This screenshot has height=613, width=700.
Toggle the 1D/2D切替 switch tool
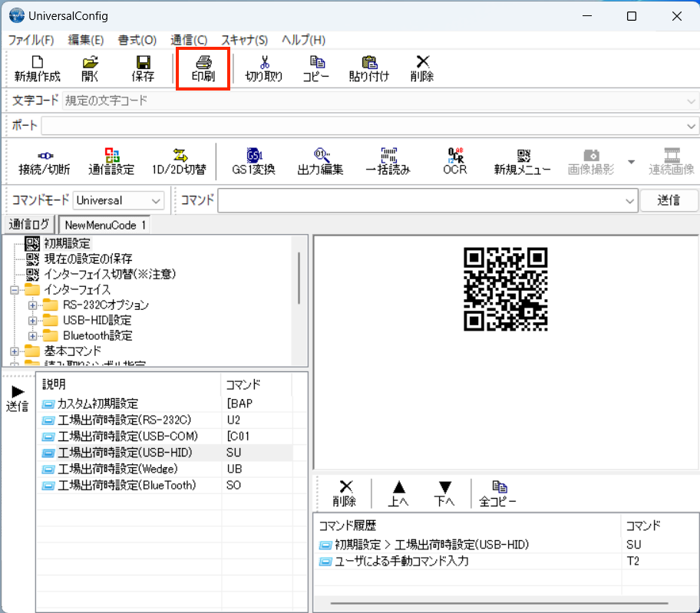pyautogui.click(x=179, y=161)
